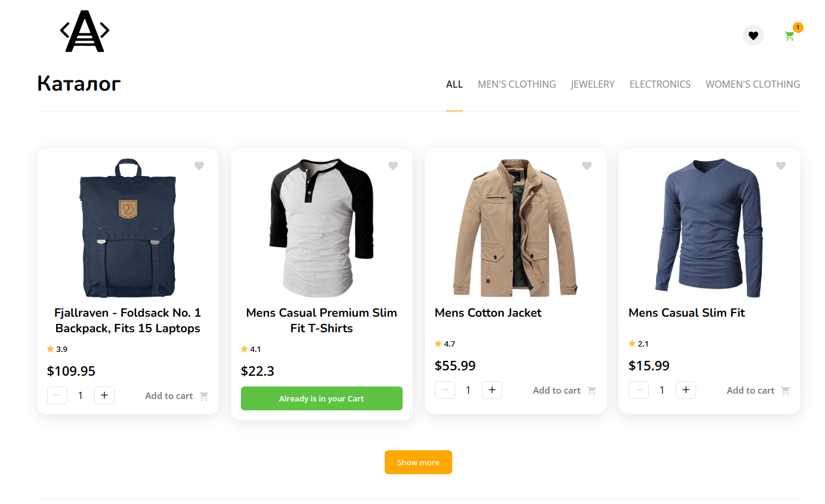825x504 pixels.
Task: Decrease quantity for Mens Cotton Jacket
Action: click(445, 390)
